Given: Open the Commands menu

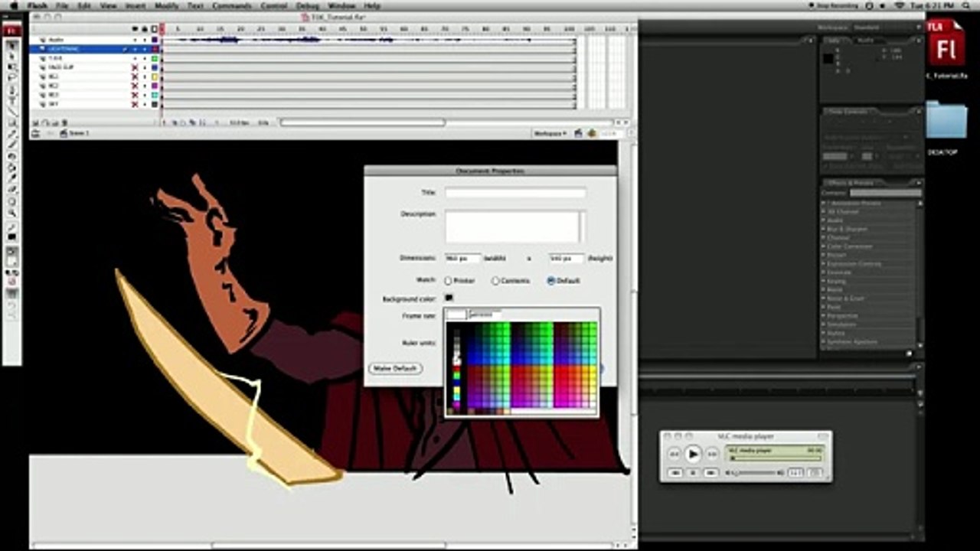Looking at the screenshot, I should [232, 5].
